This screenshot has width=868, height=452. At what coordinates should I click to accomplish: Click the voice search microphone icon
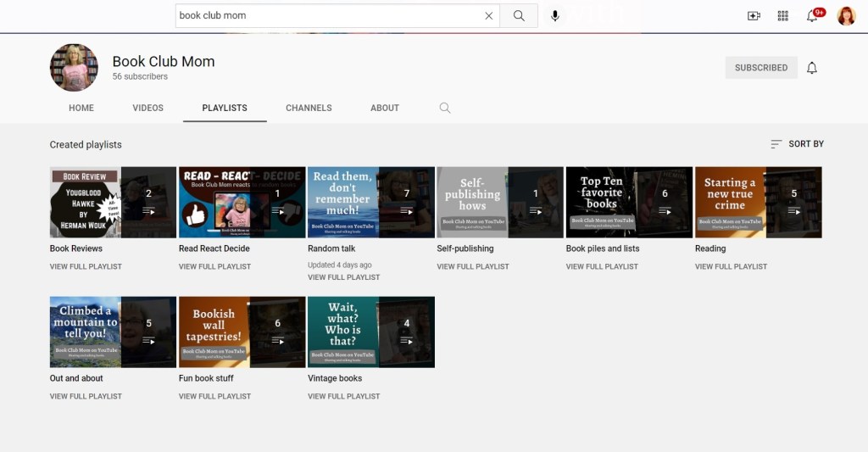point(555,16)
